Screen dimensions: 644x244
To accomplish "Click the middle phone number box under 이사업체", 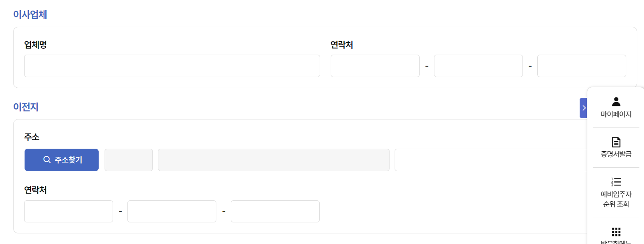I will 478,66.
